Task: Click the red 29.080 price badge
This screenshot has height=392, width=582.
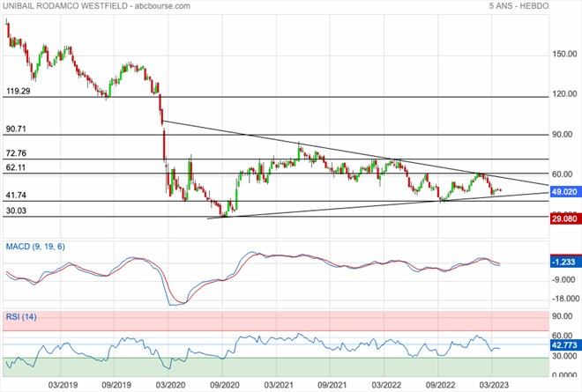Action: click(x=565, y=218)
